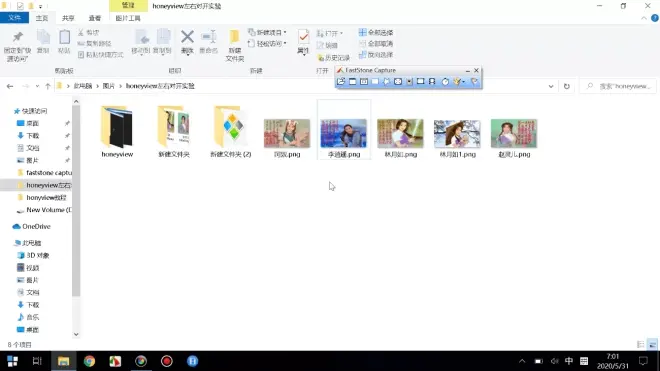Refresh the current folder

tap(567, 86)
